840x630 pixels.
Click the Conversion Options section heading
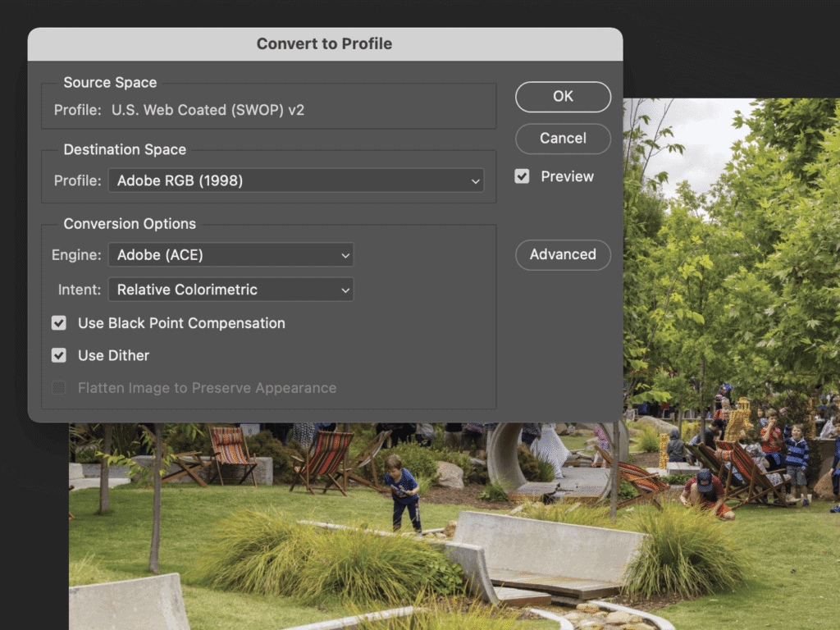pos(130,224)
